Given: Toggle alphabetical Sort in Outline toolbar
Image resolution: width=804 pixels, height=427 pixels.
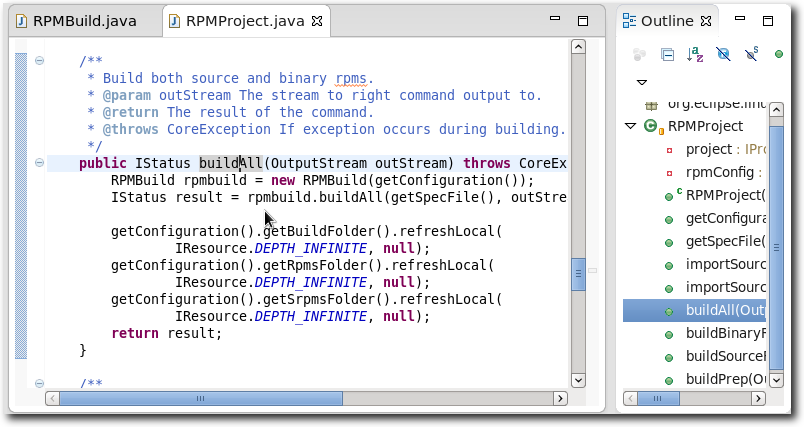Looking at the screenshot, I should coord(695,54).
